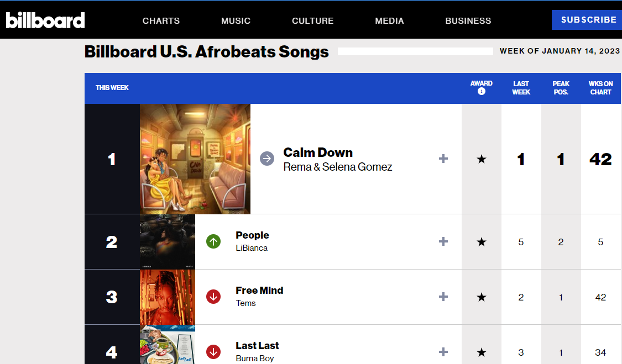Click the green up arrow beside People
This screenshot has width=622, height=364.
tap(213, 241)
